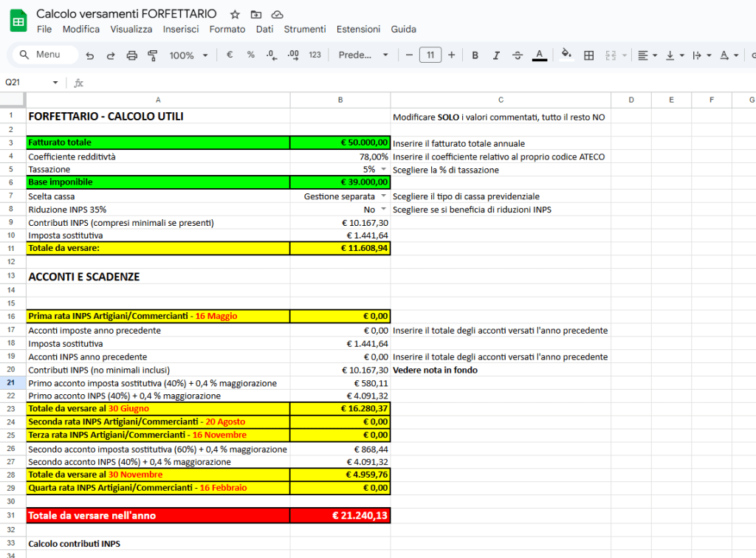The image size is (756, 558).
Task: Select column A header
Action: pyautogui.click(x=158, y=100)
